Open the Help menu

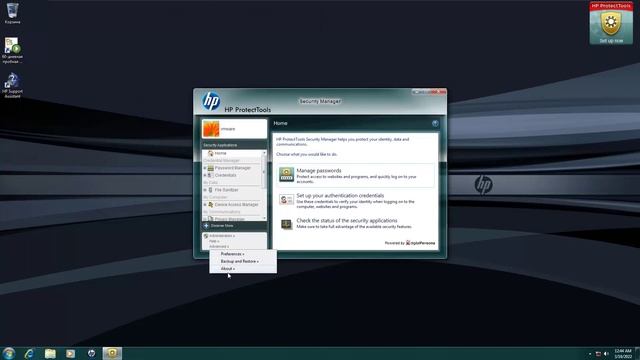[214, 241]
